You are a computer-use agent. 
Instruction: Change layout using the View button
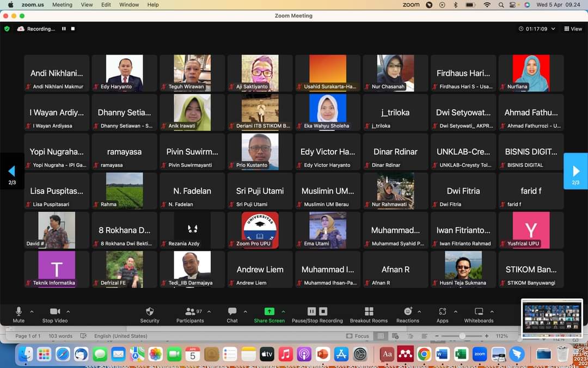(x=573, y=29)
